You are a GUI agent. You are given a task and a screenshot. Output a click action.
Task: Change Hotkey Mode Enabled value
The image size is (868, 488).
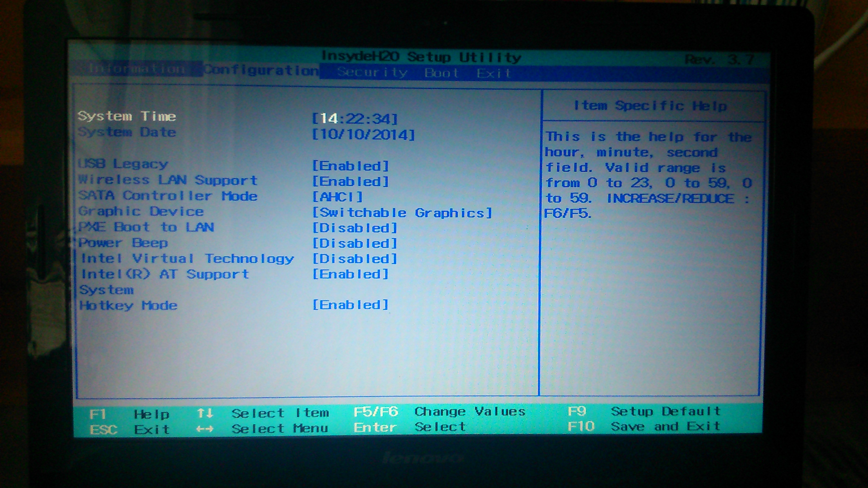click(x=350, y=305)
